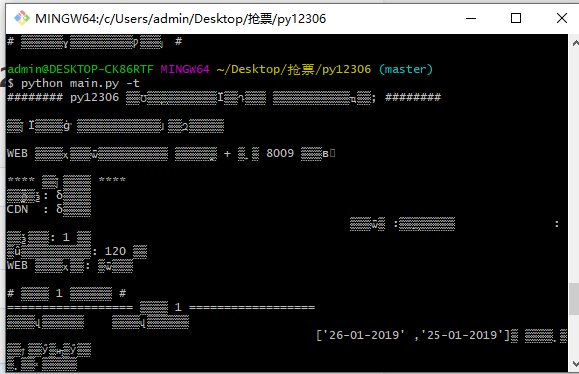
Task: Click the '(master)' branch label
Action: point(405,69)
